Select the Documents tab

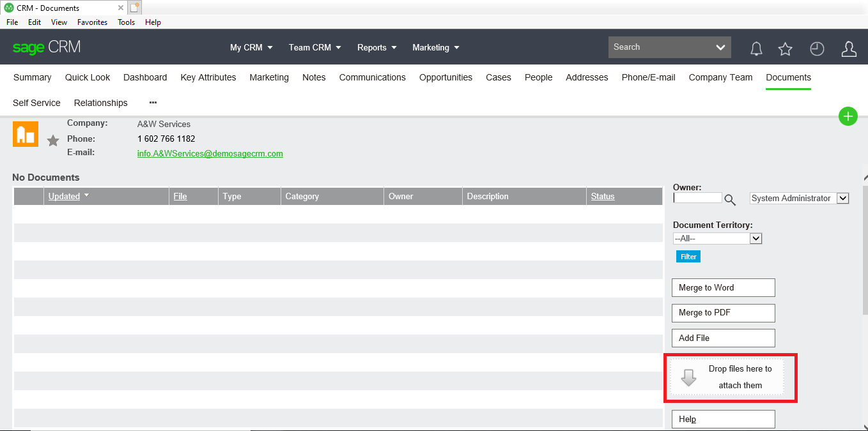point(788,77)
